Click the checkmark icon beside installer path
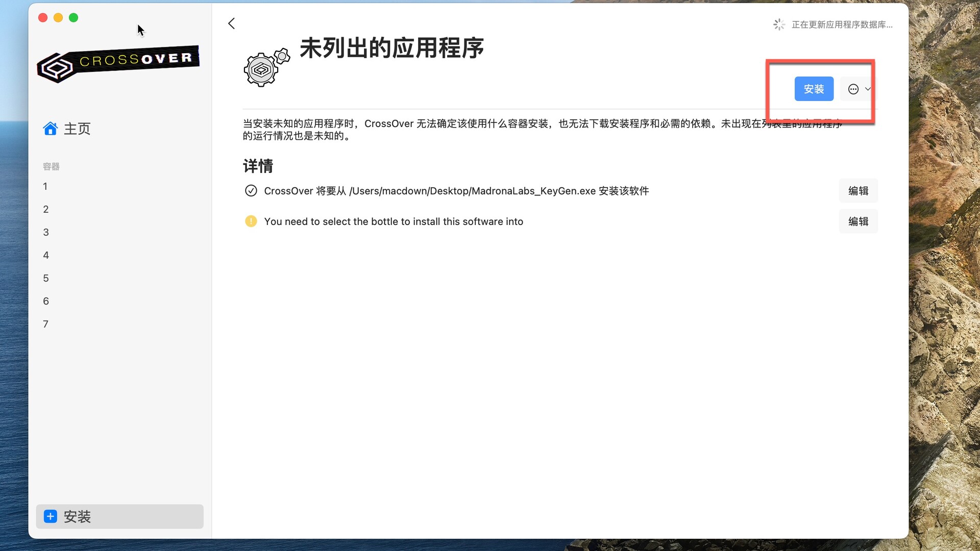Viewport: 980px width, 551px height. 251,190
